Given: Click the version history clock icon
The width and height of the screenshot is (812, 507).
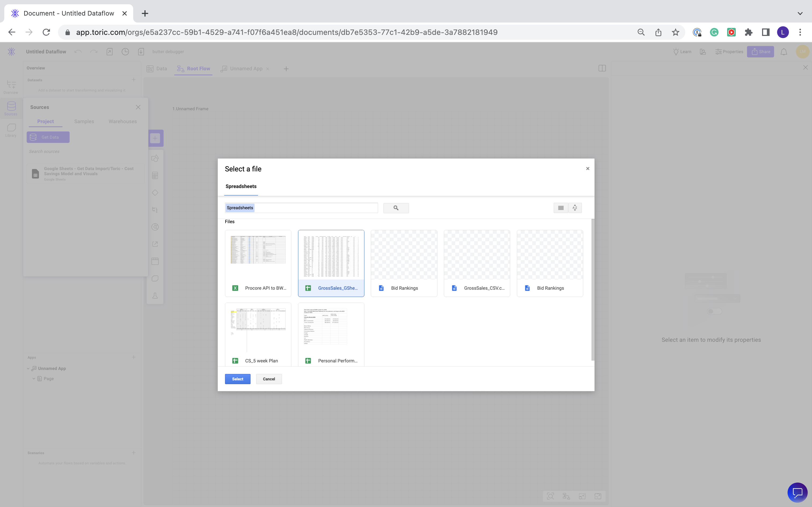Looking at the screenshot, I should coord(125,52).
